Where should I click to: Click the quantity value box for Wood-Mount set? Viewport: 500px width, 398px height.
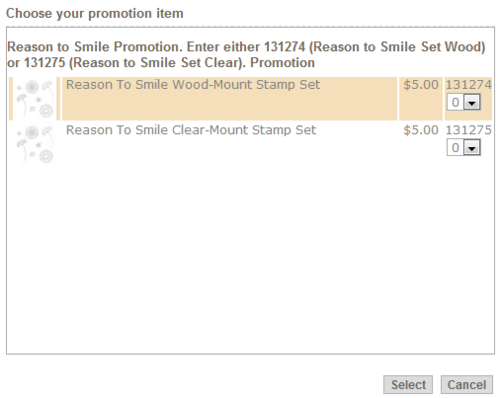[x=456, y=102]
